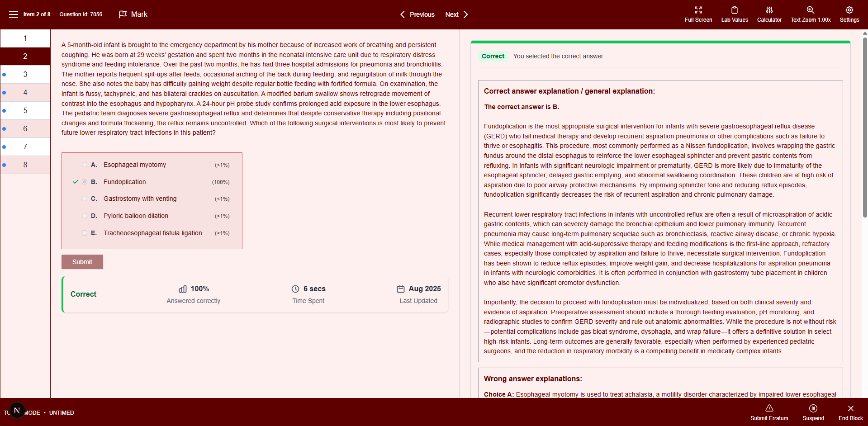Screen dimensions: 868x426
Task: Adjust Text Zoom level
Action: [810, 14]
